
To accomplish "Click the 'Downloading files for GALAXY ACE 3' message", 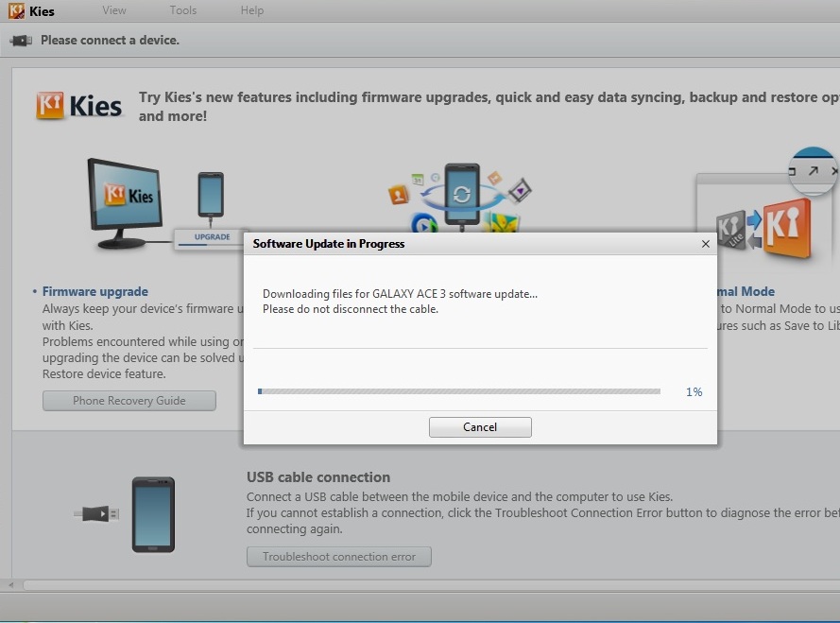I will click(x=400, y=294).
